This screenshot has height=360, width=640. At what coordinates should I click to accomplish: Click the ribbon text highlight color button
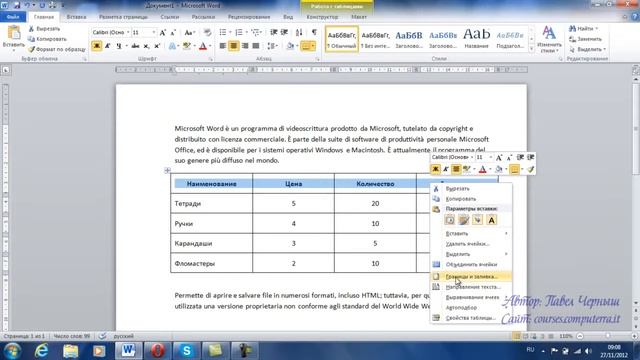[187, 46]
